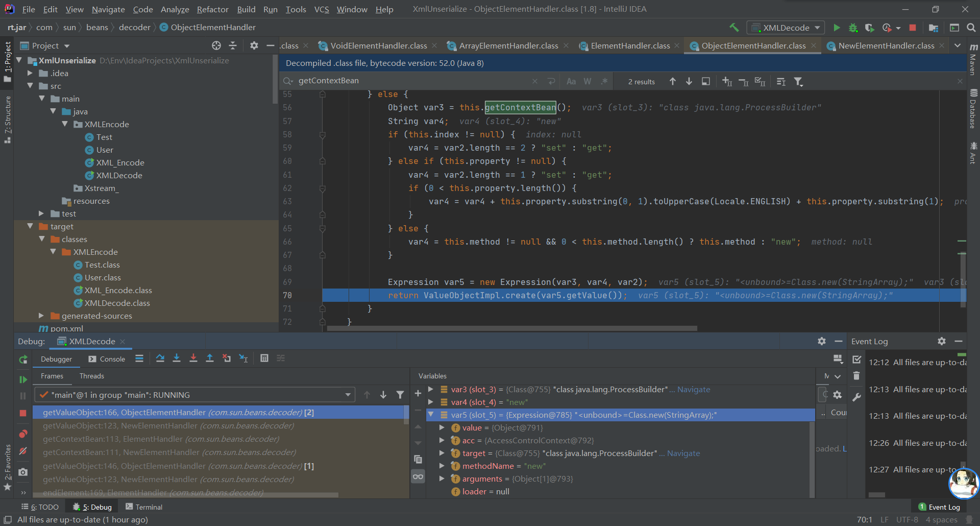Click the green Run button in toolbar
Screen dimensions: 980x526
(837, 28)
